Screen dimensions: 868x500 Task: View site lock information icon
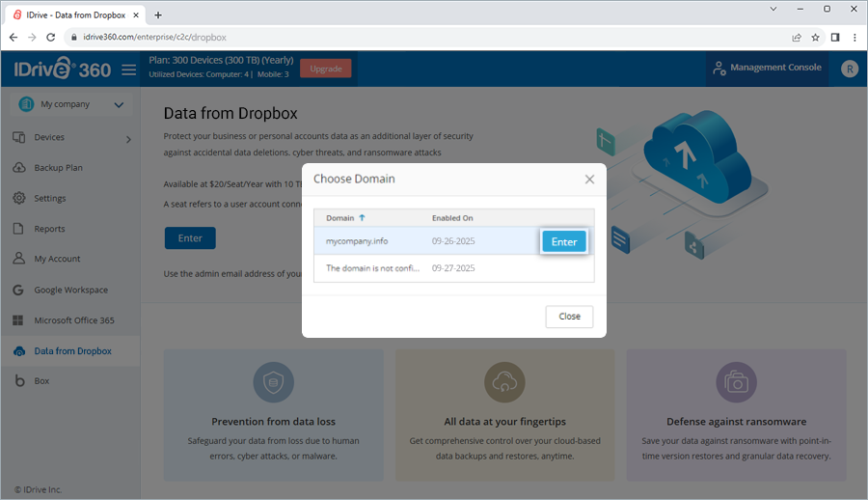(x=73, y=37)
